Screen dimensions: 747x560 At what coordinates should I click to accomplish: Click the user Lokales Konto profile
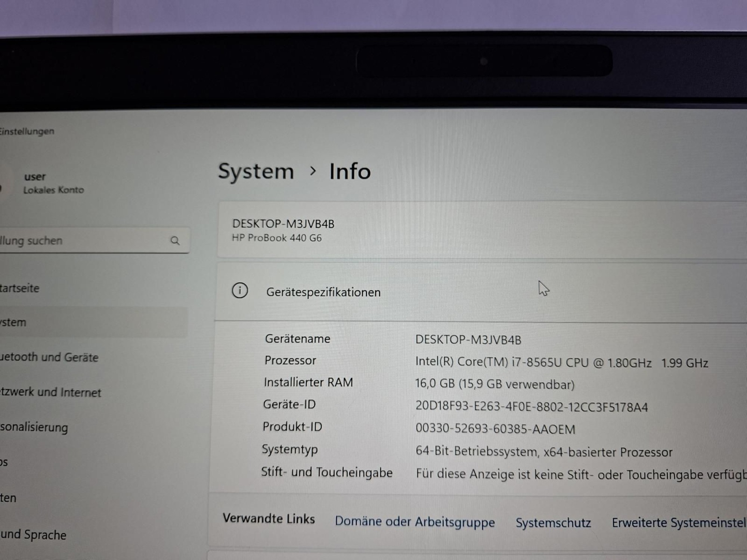[52, 183]
